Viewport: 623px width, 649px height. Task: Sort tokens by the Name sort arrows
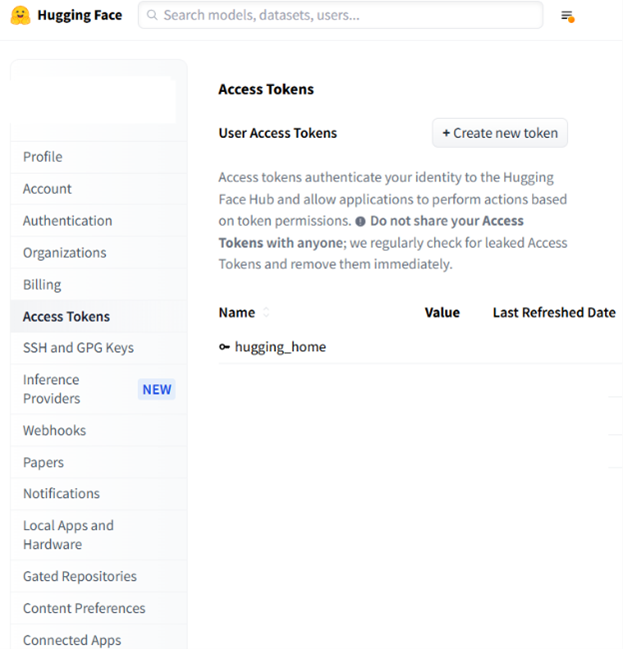(x=266, y=312)
